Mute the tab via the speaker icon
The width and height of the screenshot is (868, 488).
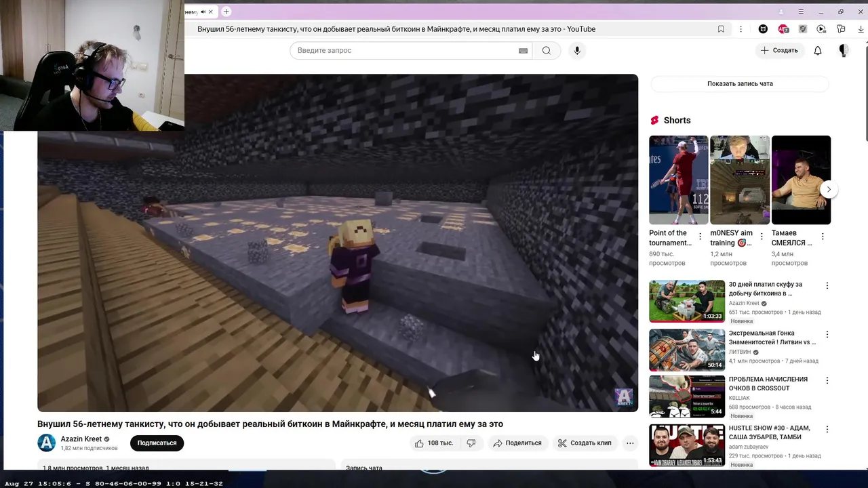(x=203, y=12)
